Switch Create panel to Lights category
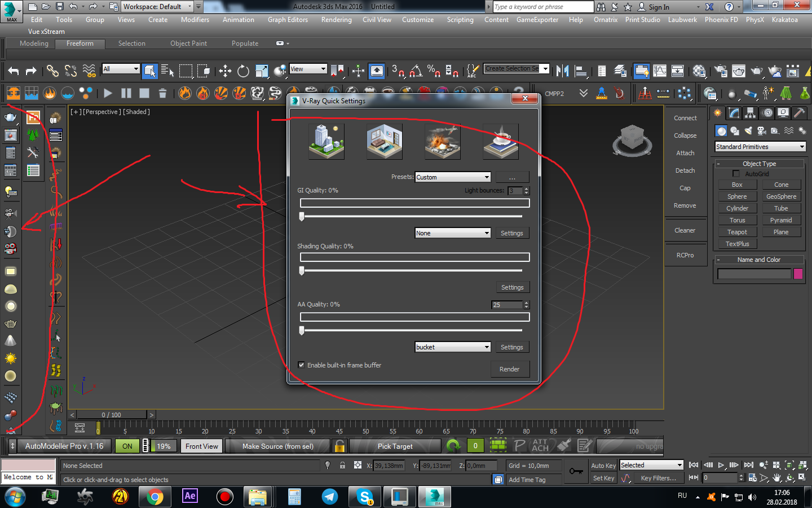The height and width of the screenshot is (508, 812). (x=748, y=131)
